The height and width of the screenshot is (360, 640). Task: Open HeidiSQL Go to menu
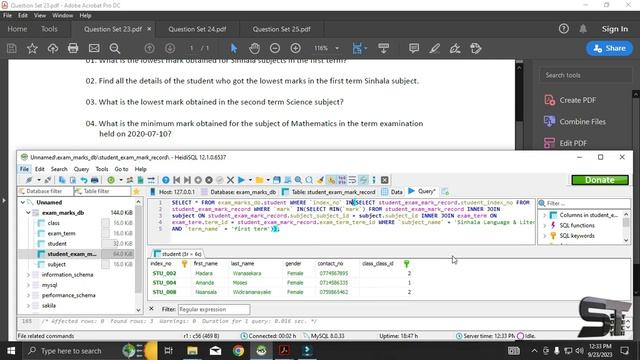pos(121,169)
